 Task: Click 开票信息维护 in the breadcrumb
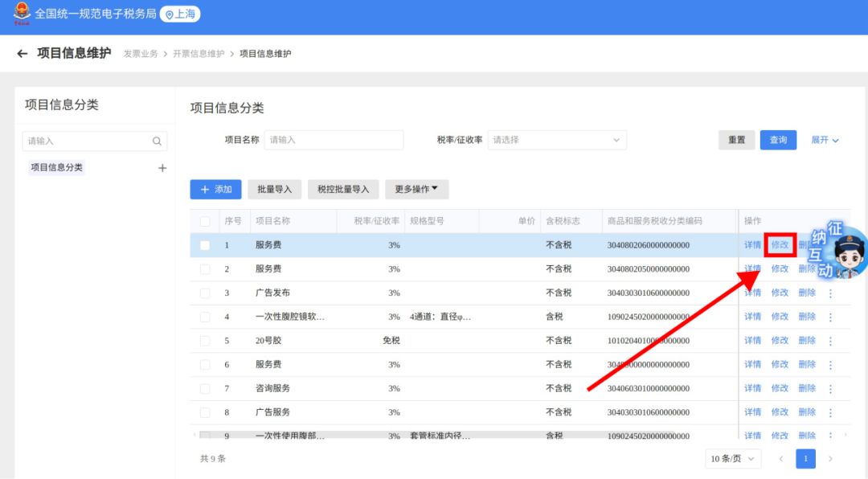pyautogui.click(x=199, y=54)
